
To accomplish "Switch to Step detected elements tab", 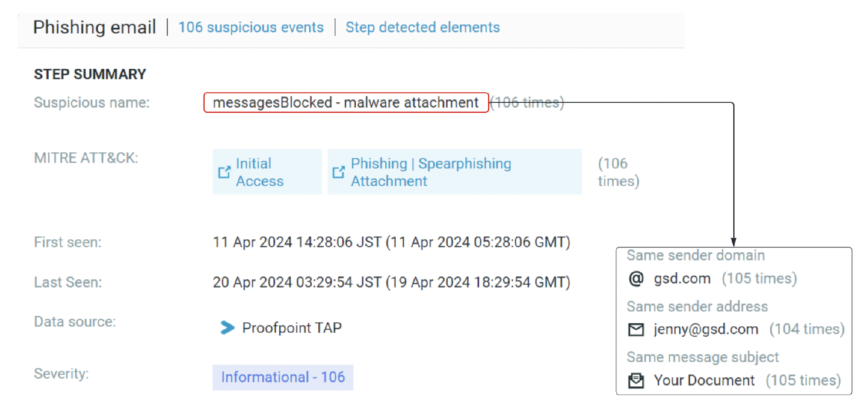I will pyautogui.click(x=422, y=28).
